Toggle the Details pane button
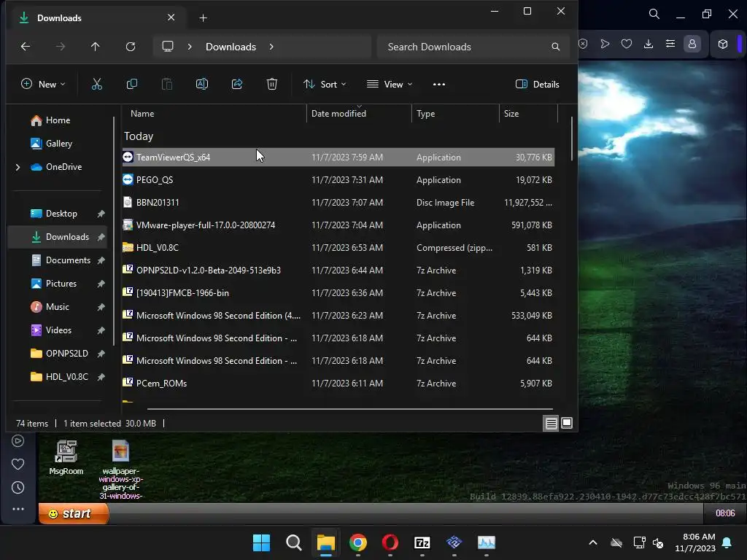Image resolution: width=747 pixels, height=560 pixels. (537, 85)
